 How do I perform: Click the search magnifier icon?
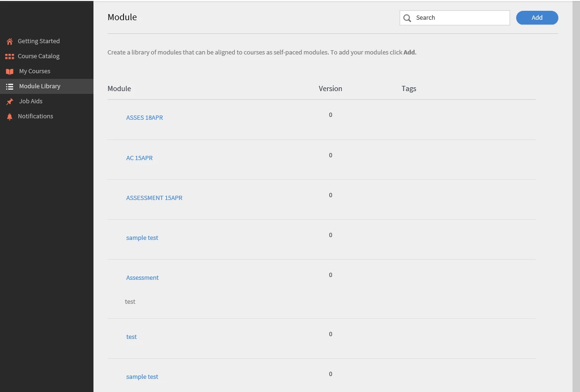pyautogui.click(x=407, y=18)
